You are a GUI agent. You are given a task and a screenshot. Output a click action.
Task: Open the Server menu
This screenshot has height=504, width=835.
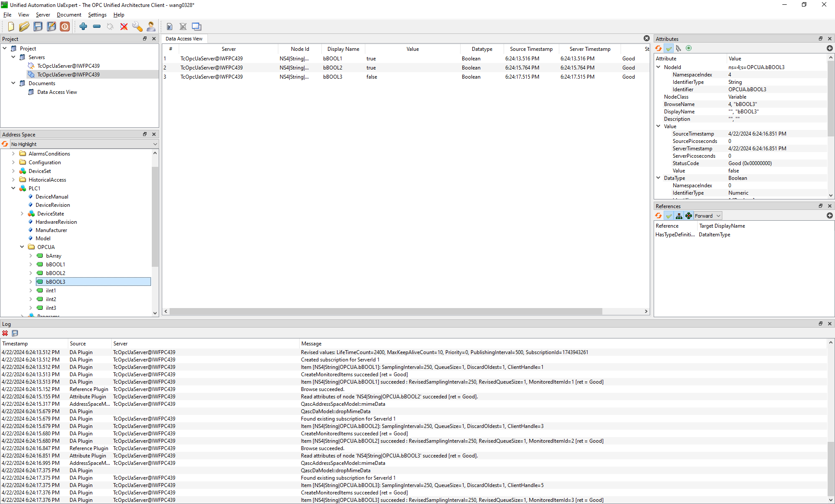(x=43, y=15)
